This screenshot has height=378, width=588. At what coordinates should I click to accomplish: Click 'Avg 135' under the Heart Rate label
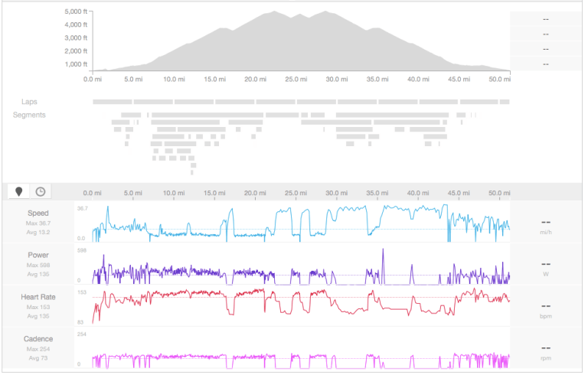click(x=38, y=316)
